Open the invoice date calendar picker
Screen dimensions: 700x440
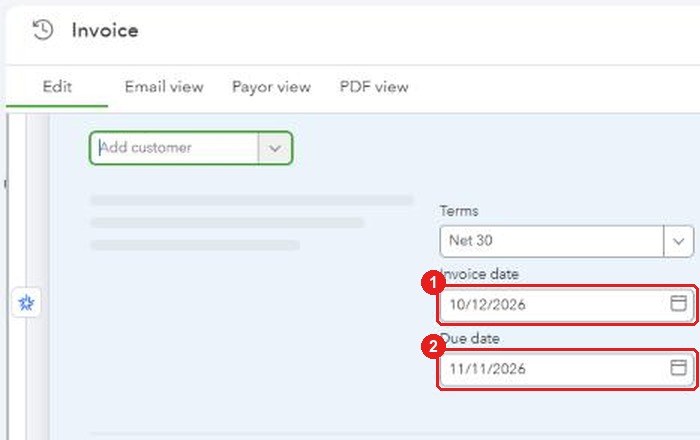click(x=678, y=303)
